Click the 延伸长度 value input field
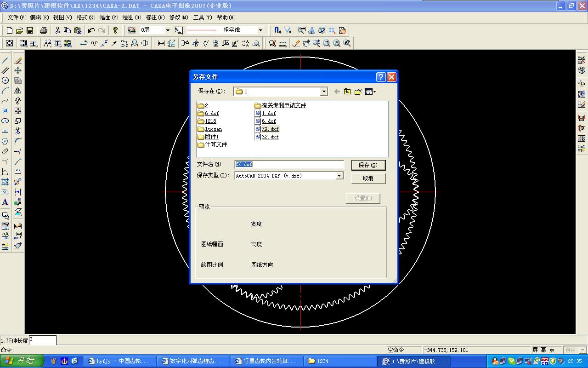Viewport: 588px width, 368px height. tap(43, 340)
